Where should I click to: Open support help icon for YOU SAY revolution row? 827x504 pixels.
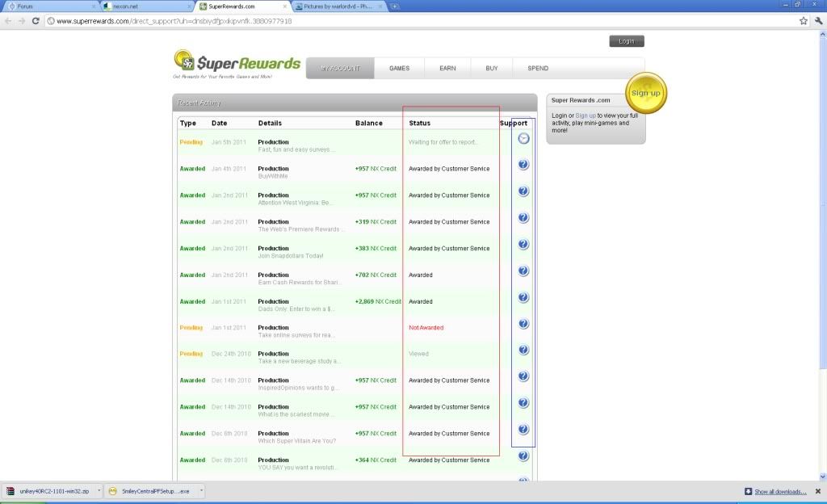click(x=523, y=456)
